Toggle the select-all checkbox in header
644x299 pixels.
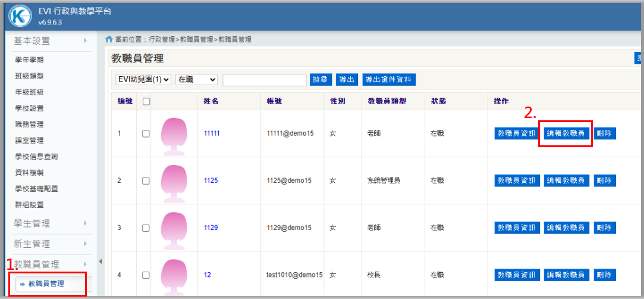coord(146,102)
